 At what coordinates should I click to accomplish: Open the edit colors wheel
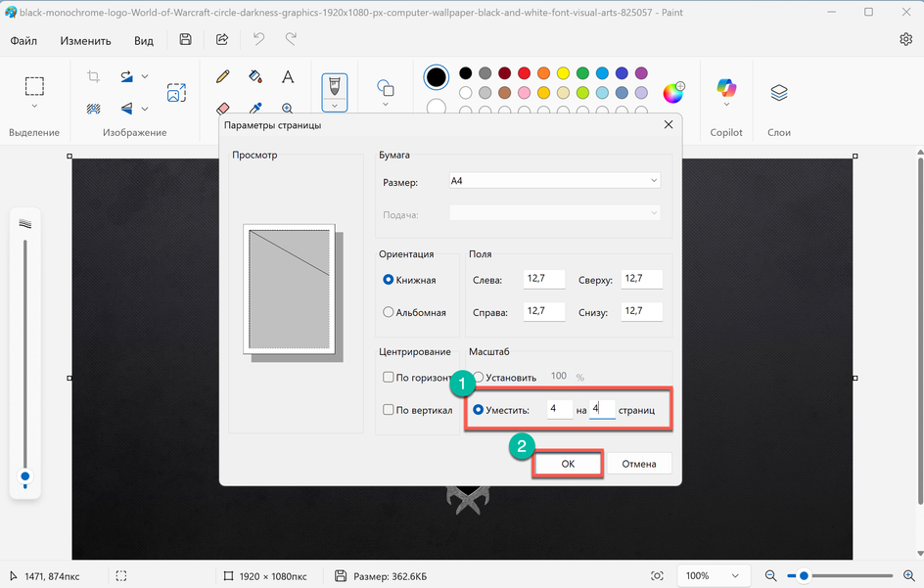673,93
